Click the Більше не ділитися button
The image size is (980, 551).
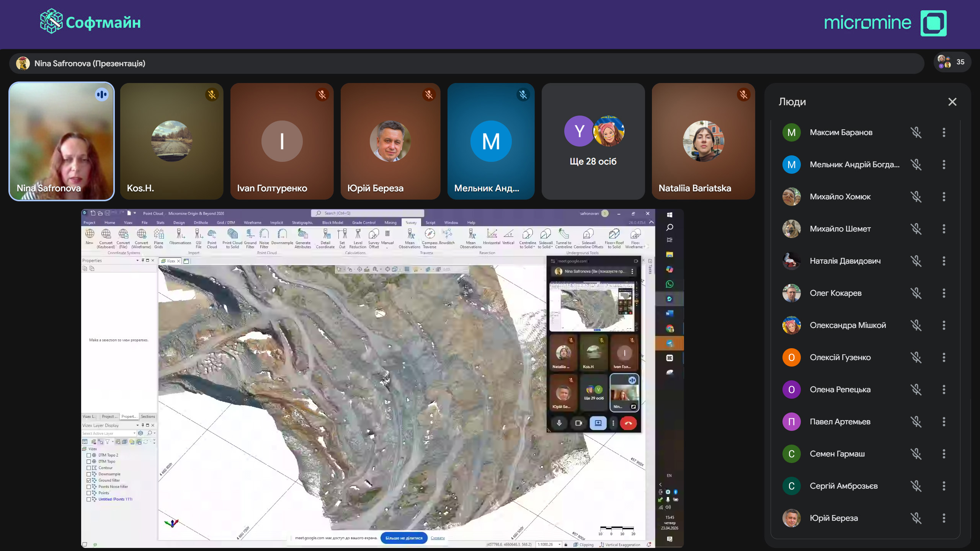click(403, 538)
